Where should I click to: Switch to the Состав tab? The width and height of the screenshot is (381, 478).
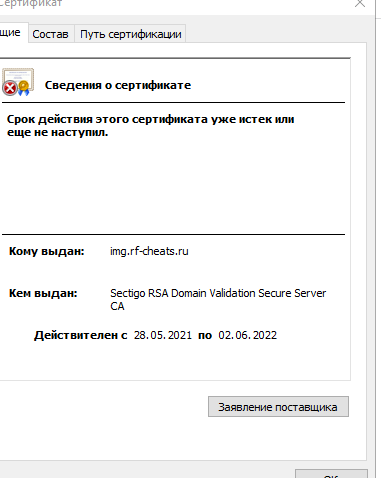pos(51,34)
